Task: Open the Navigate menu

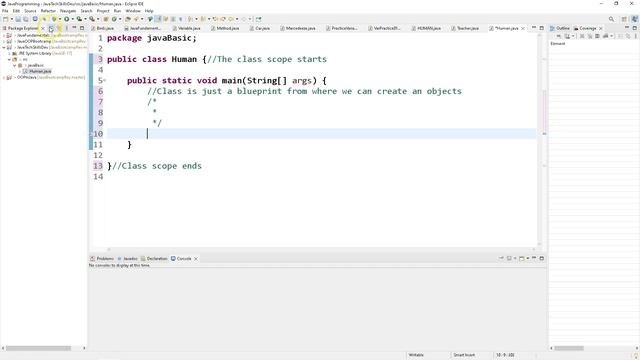Action: (x=68, y=11)
